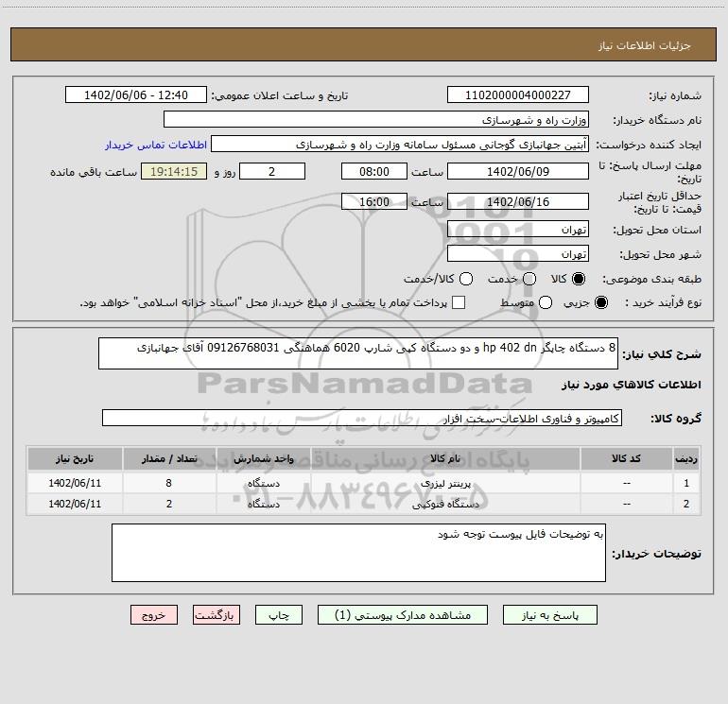Click the پرینتر لیزری item name cell

point(445,483)
